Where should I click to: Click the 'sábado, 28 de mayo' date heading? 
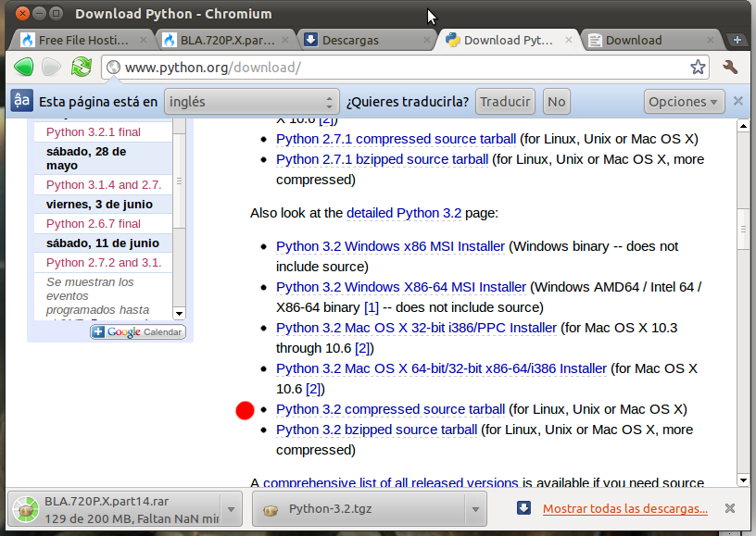(86, 158)
